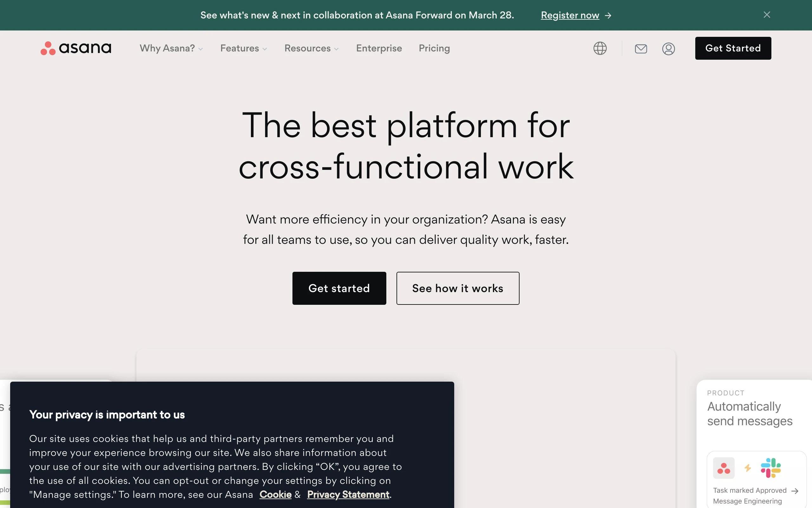Click the Automatically send messages card heading
Screen dimensions: 812x508
[x=750, y=414]
